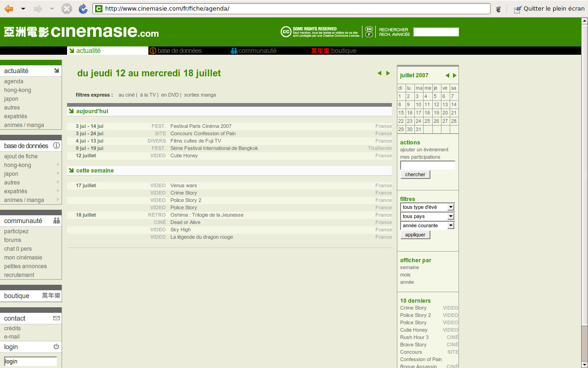Go to previous month in juillet 2007 calendar
The image size is (588, 368).
pos(447,75)
